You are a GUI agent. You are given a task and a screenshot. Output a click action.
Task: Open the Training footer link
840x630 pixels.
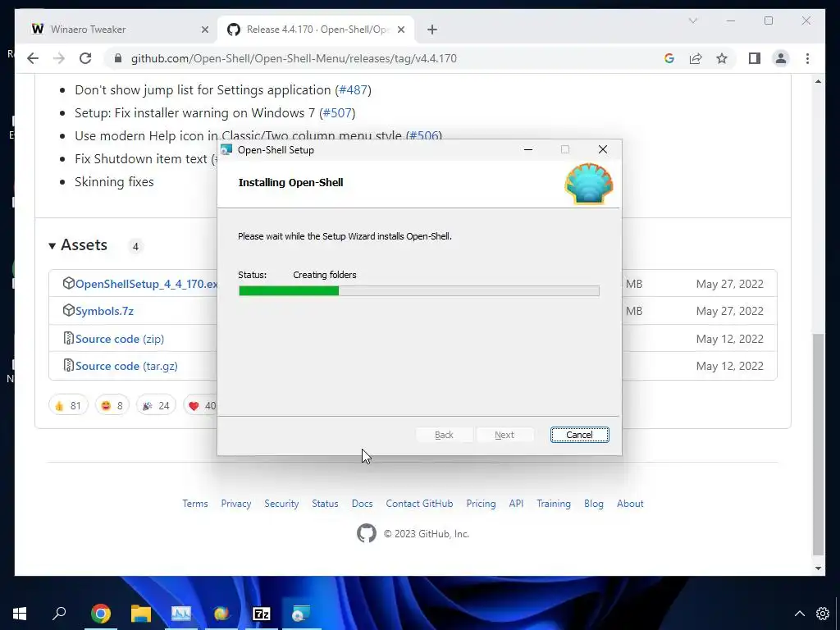point(554,504)
